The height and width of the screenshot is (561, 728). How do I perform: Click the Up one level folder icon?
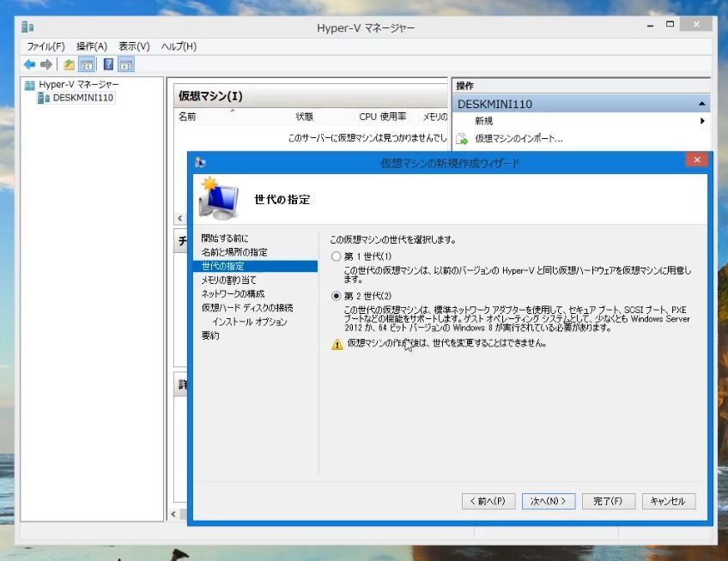[x=69, y=64]
